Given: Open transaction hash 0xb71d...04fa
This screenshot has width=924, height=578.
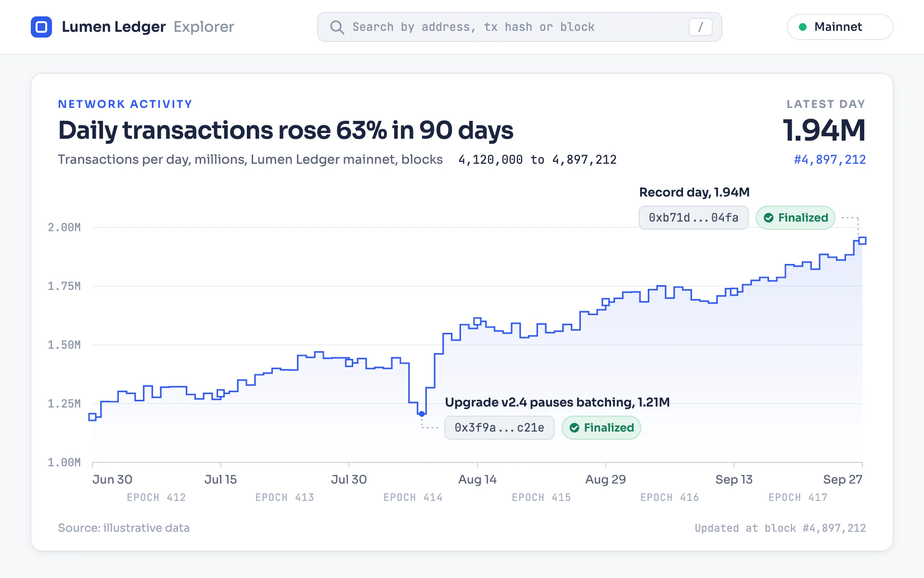Looking at the screenshot, I should [x=693, y=218].
